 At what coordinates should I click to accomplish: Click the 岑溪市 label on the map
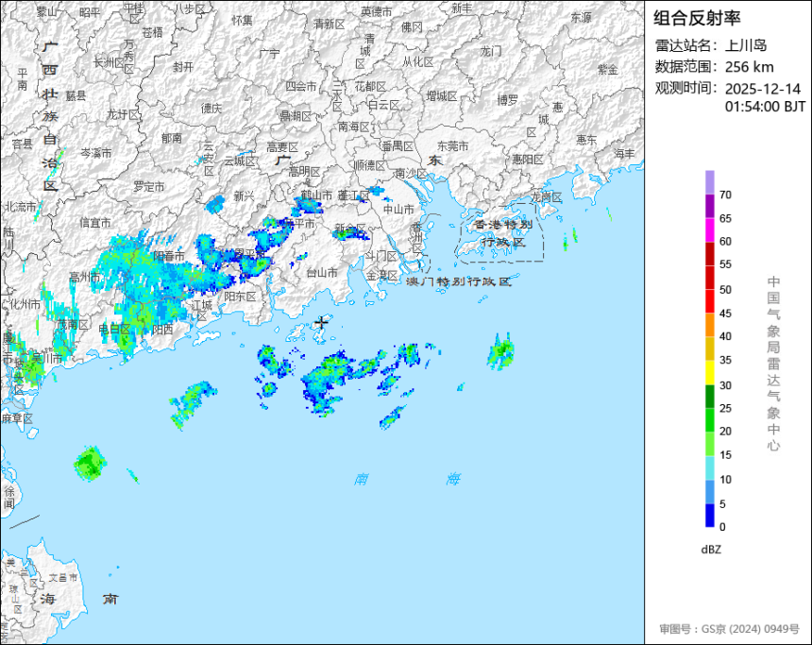(x=96, y=153)
